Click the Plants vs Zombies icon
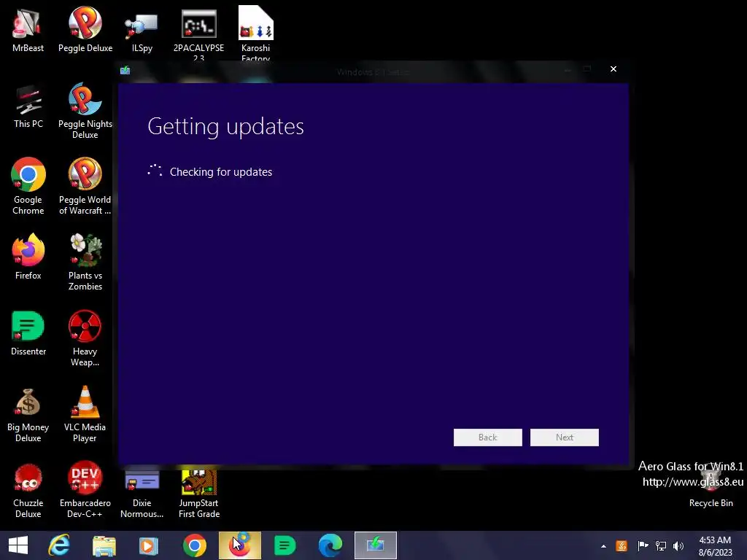 point(85,262)
